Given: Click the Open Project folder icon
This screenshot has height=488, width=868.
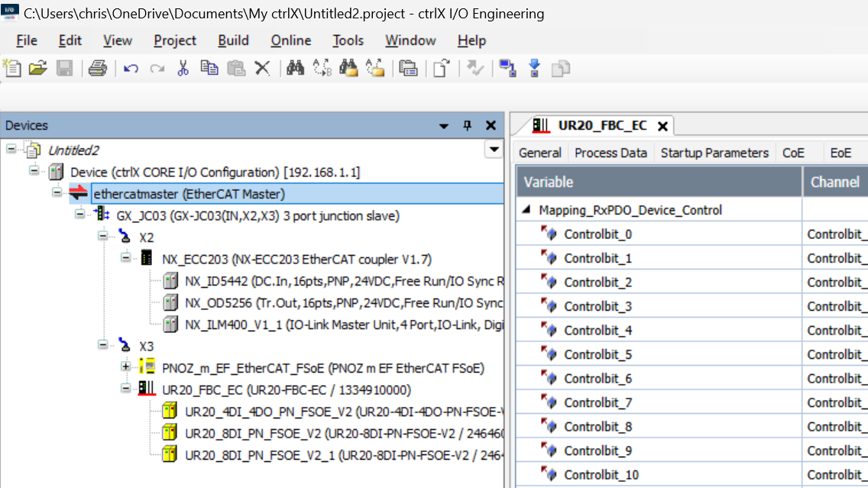Looking at the screenshot, I should [x=38, y=68].
